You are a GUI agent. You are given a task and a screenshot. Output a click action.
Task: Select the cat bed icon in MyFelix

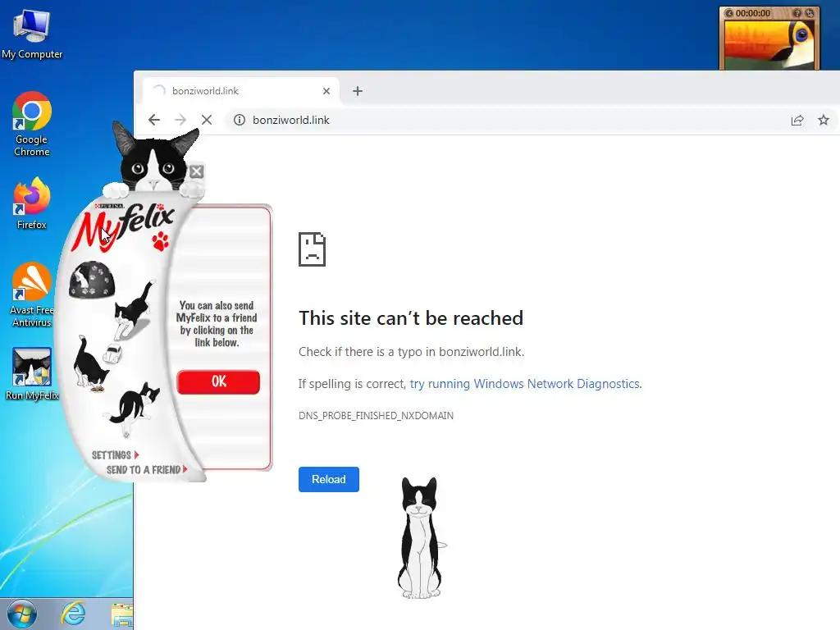click(92, 279)
